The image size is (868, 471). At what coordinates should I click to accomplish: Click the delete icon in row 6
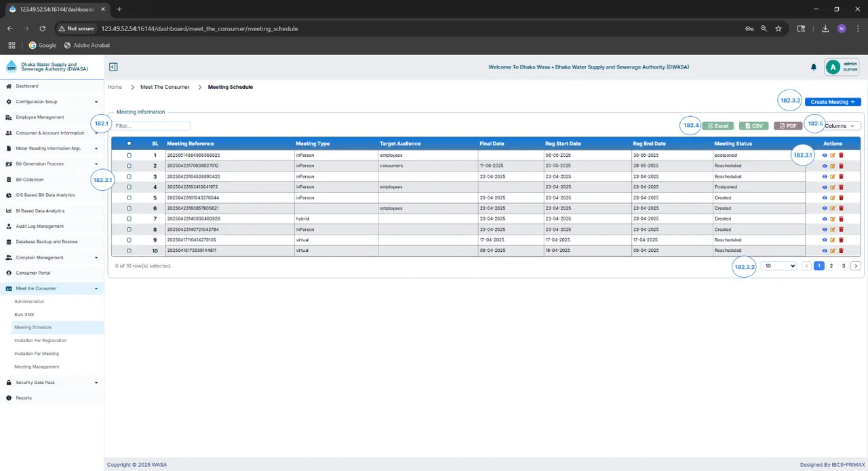point(841,208)
